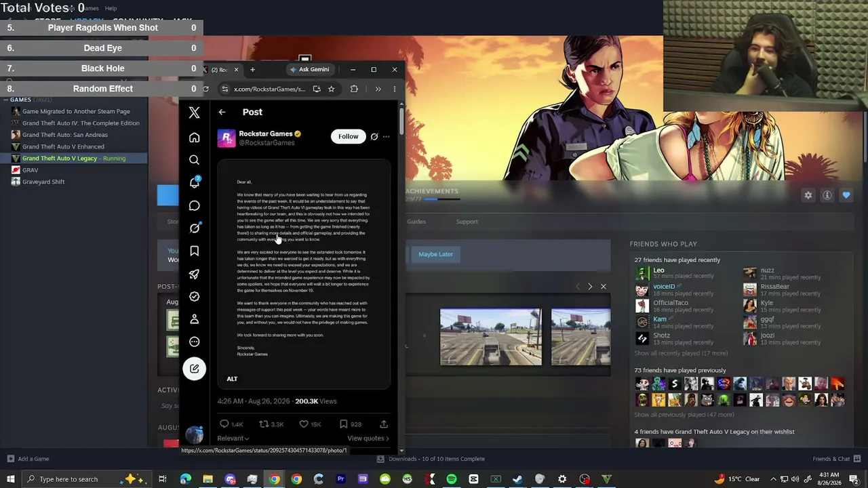Click the X post vertical scrollbar
The width and height of the screenshot is (868, 488).
coord(401,121)
